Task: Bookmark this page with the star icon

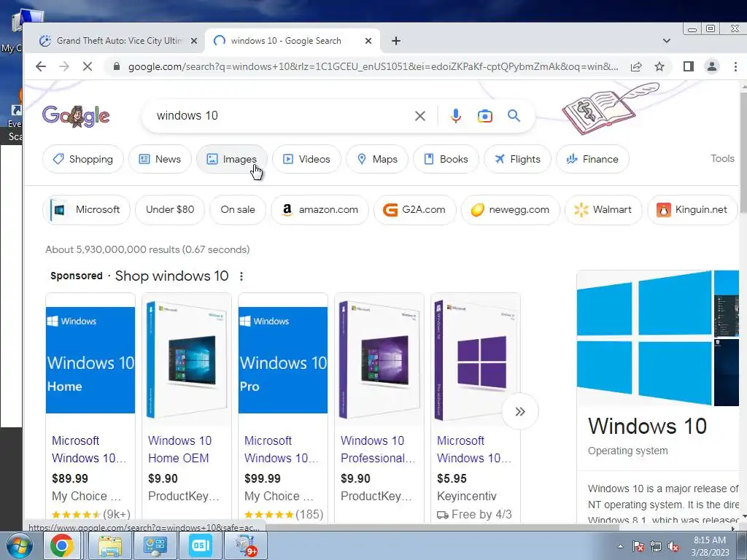Action: (659, 66)
